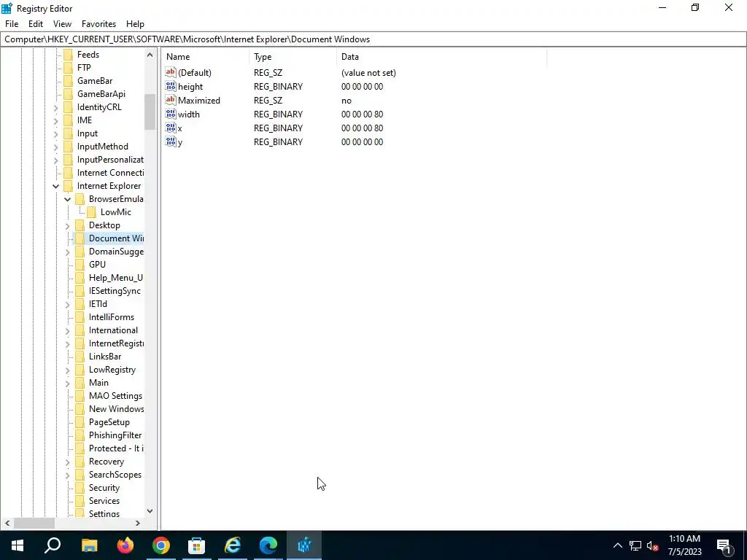This screenshot has width=747, height=560.
Task: Click the FTP folder icon
Action: coord(68,68)
